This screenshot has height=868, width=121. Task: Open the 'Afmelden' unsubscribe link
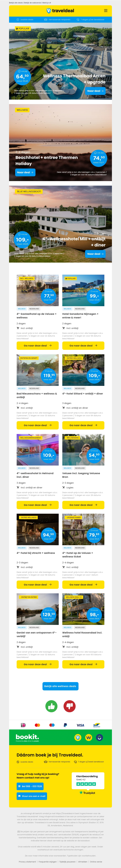[83, 862]
